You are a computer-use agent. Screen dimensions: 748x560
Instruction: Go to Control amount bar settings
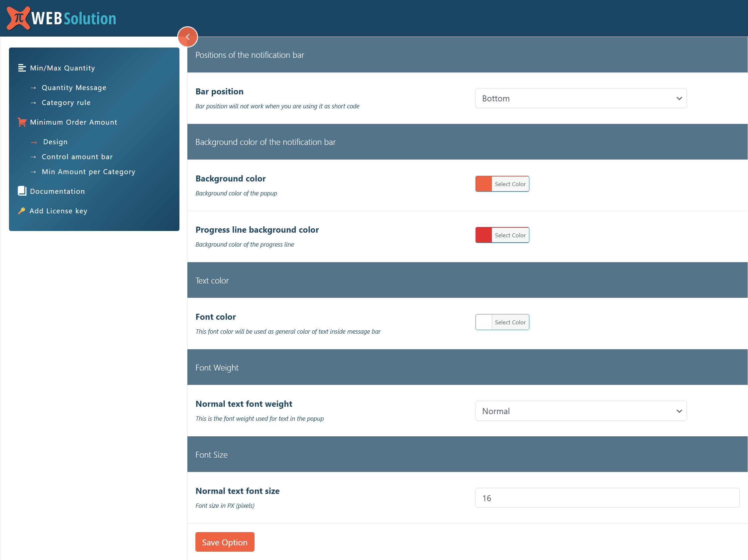pyautogui.click(x=77, y=157)
